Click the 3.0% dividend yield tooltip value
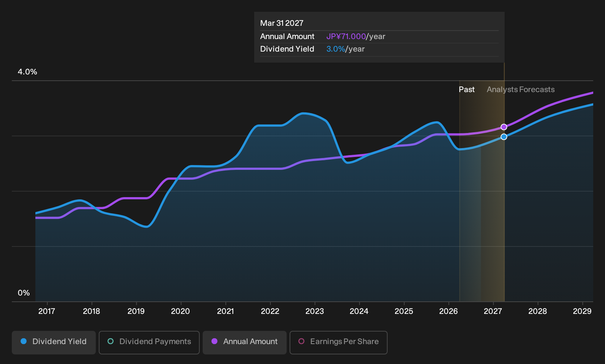Viewport: 605px width, 364px height. 336,49
